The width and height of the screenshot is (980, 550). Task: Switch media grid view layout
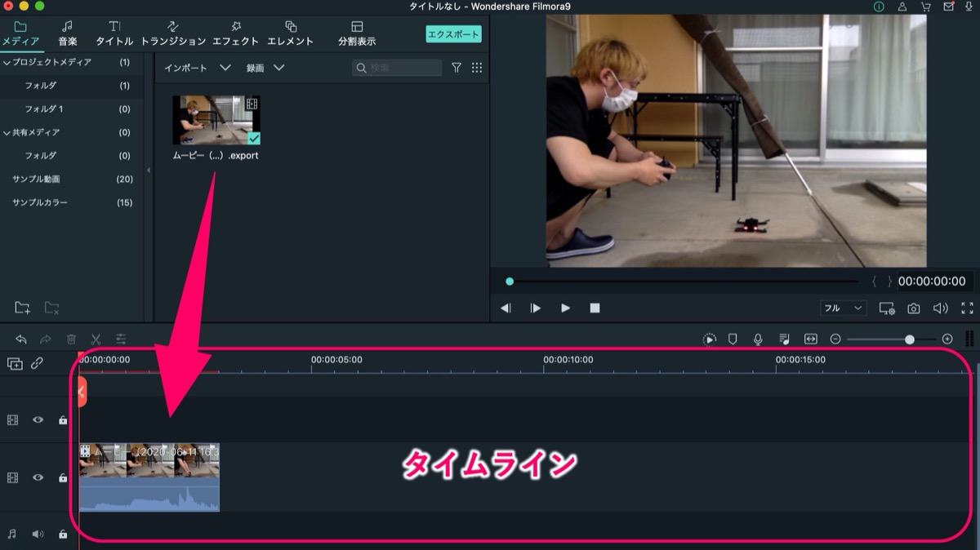click(x=477, y=68)
